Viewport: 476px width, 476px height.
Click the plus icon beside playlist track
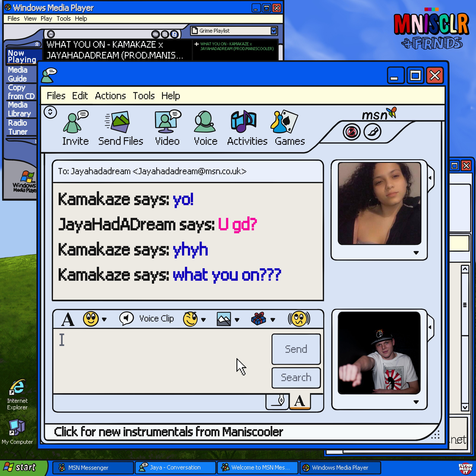pos(196,44)
